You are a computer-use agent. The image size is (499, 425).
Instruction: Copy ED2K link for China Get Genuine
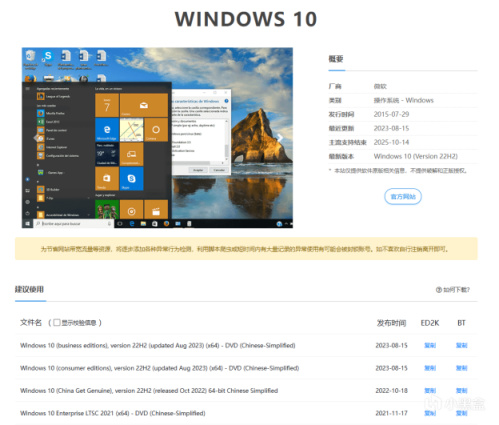430,391
